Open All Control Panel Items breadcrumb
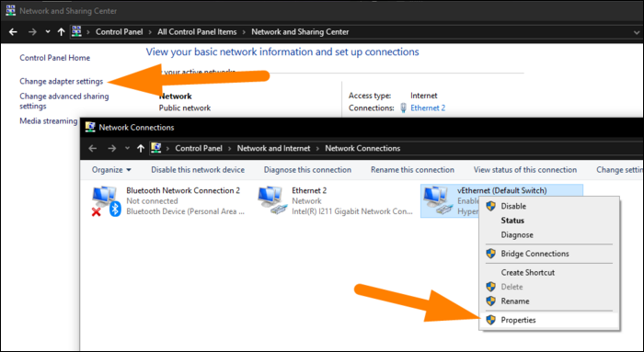Screen dimensions: 644x352 tap(197, 32)
